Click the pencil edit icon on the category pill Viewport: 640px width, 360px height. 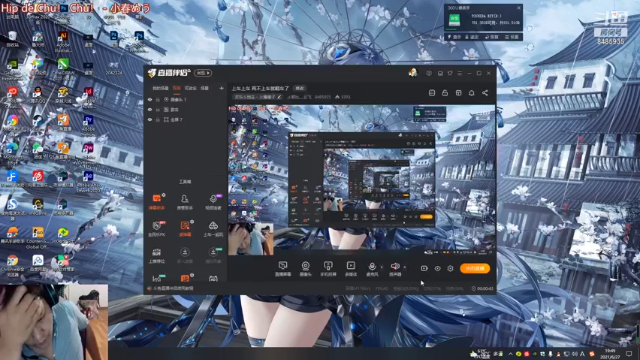(x=279, y=97)
